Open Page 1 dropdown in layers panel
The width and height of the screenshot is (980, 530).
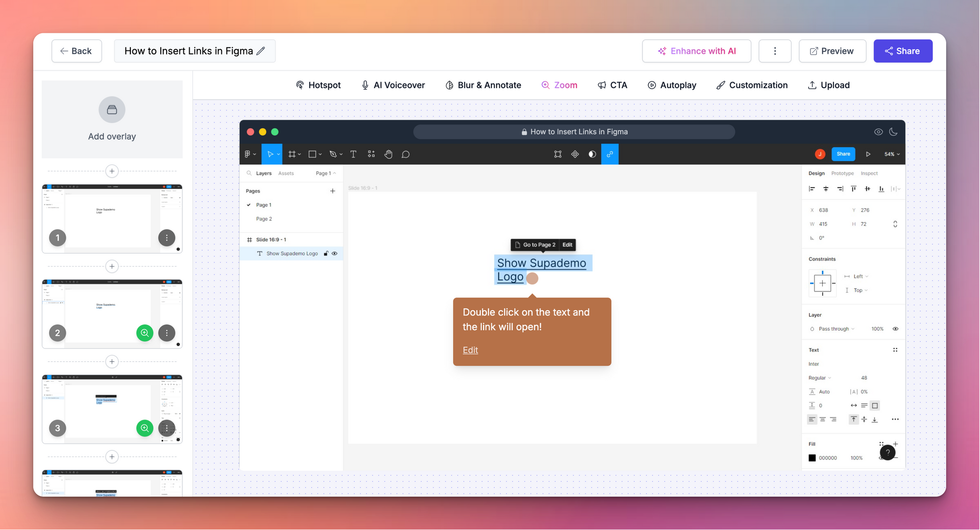pyautogui.click(x=326, y=173)
